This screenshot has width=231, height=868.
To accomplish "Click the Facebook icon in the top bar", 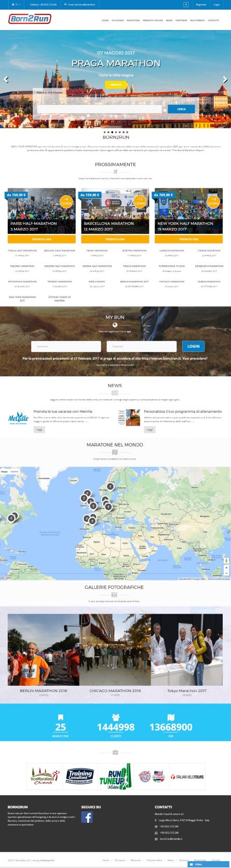I will (x=186, y=4).
